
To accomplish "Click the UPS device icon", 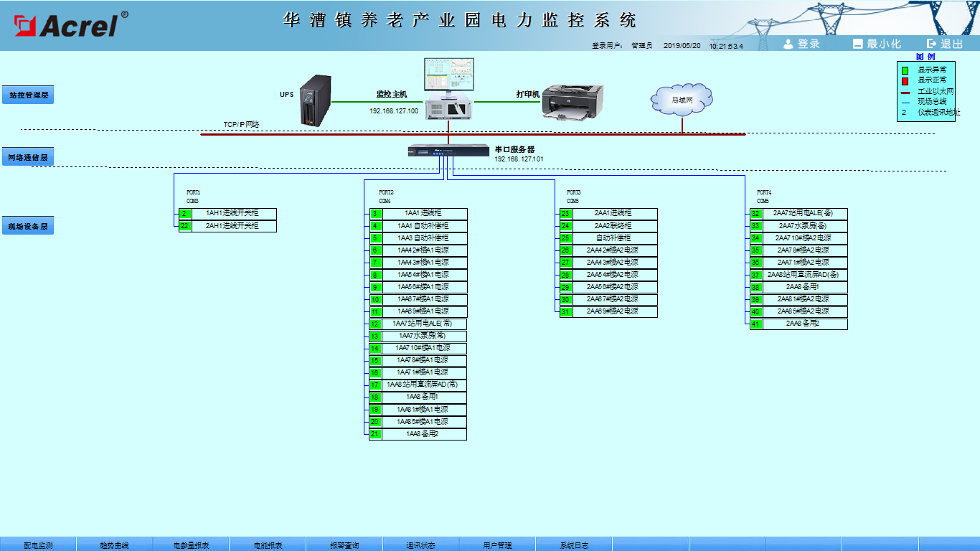I will pyautogui.click(x=316, y=101).
